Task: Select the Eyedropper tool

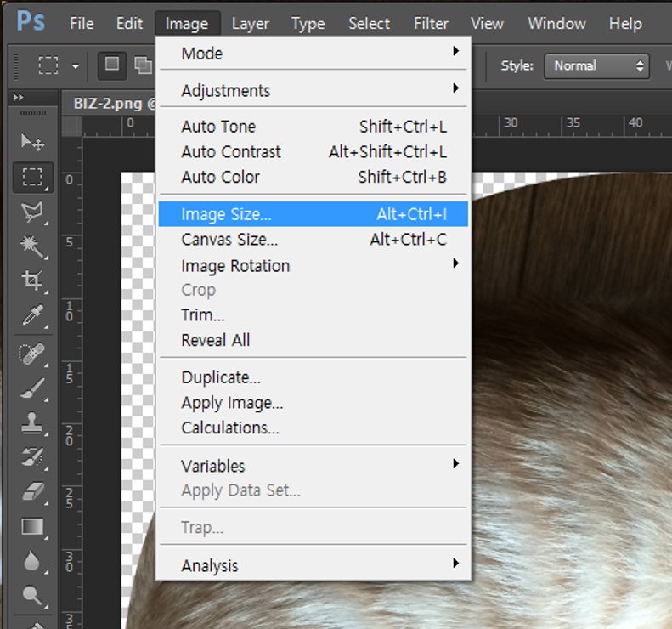Action: click(32, 316)
